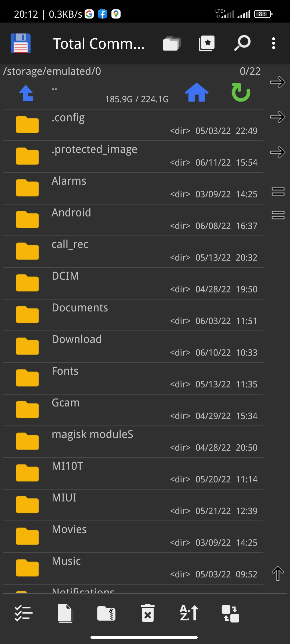Tap the .. parent directory entry
This screenshot has height=644, width=290.
point(55,89)
